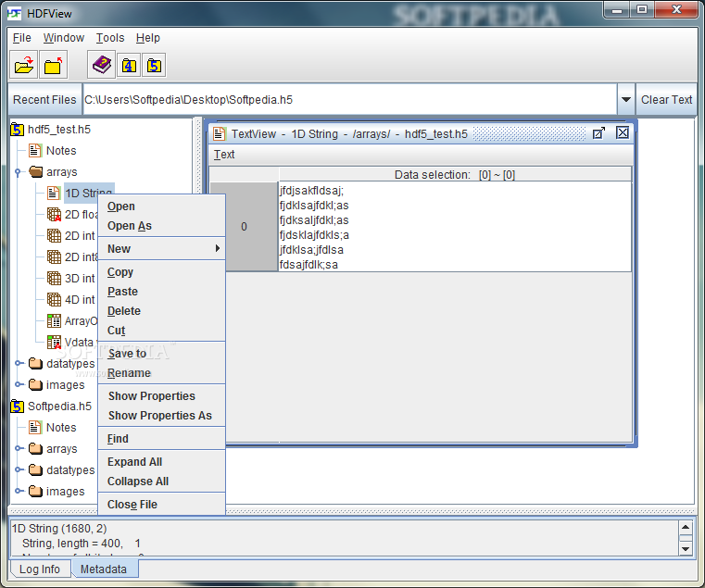Select Copy in the context menu
The height and width of the screenshot is (588, 705).
(161, 272)
